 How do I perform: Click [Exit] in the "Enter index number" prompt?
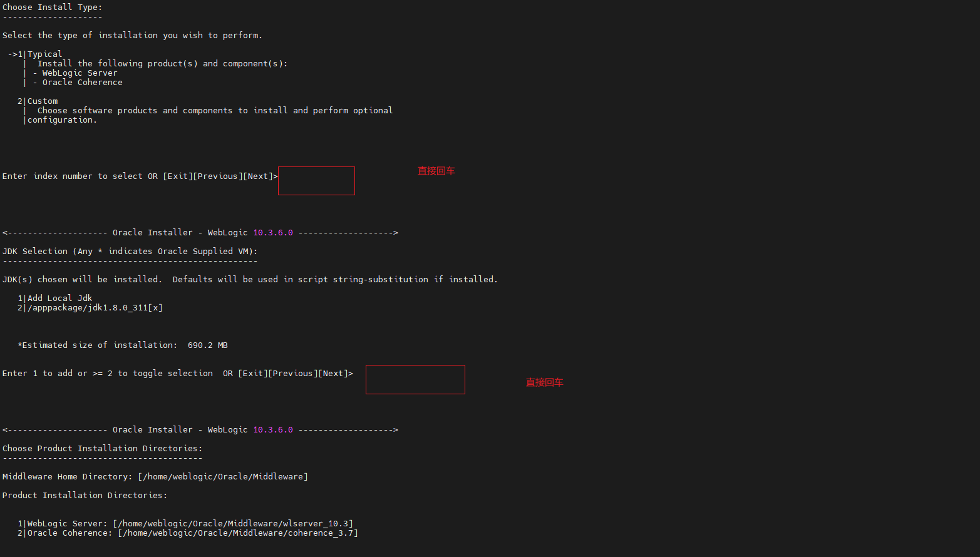[x=178, y=176]
